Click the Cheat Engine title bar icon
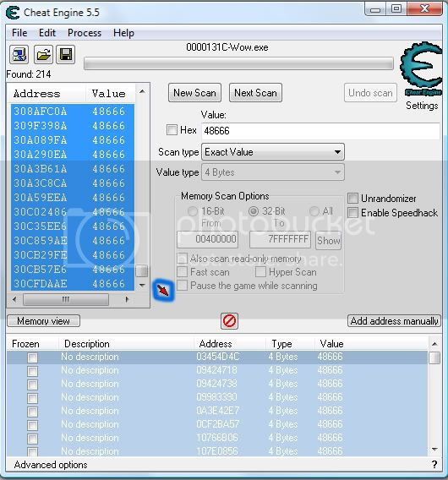The image size is (448, 480). coord(13,13)
